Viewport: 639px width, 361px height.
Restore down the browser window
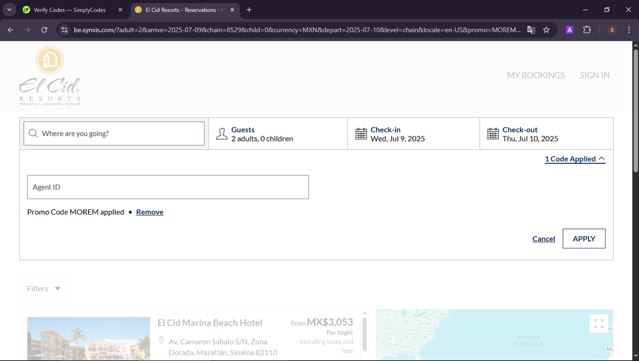tap(607, 10)
